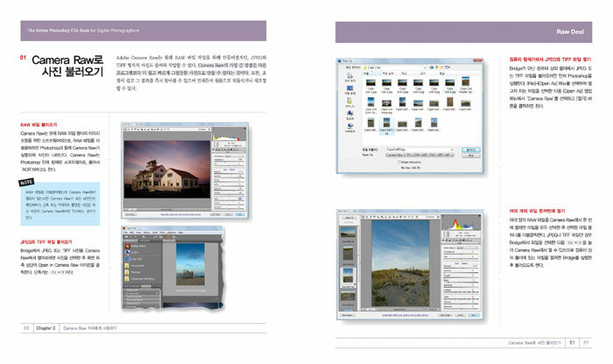Viewport: 613px width, 364px height.
Task: Click workflow link in lighthouse Camera Raw window
Action: 180,214
